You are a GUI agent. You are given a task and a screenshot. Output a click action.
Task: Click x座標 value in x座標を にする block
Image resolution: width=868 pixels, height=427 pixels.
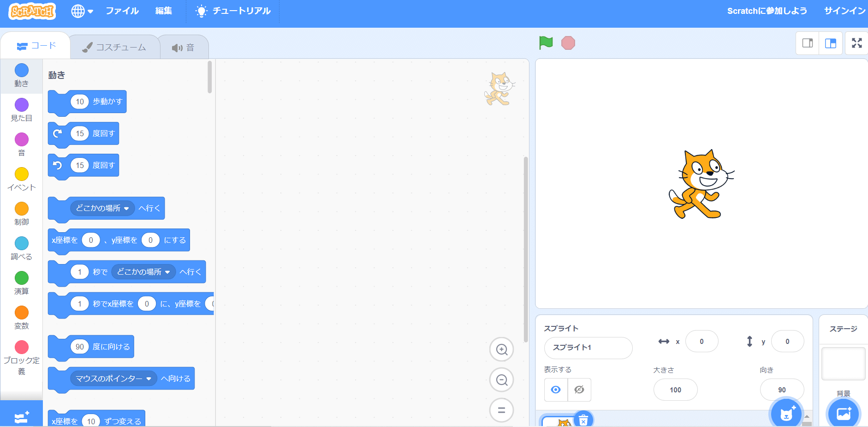pyautogui.click(x=91, y=240)
